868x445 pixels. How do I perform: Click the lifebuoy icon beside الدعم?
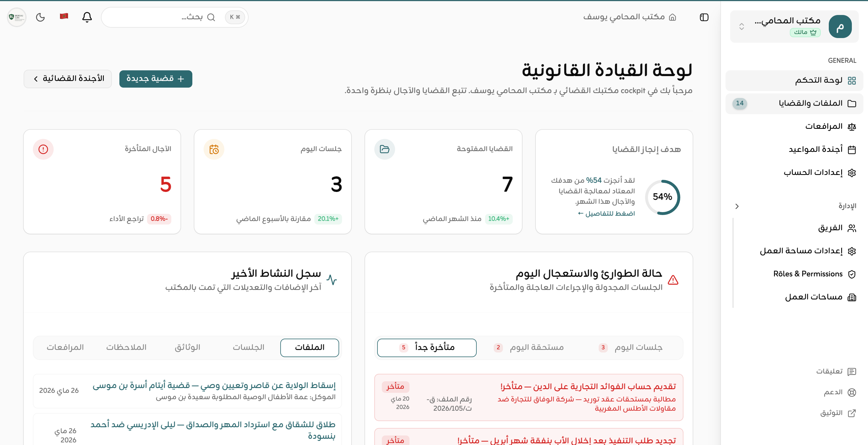coord(852,393)
